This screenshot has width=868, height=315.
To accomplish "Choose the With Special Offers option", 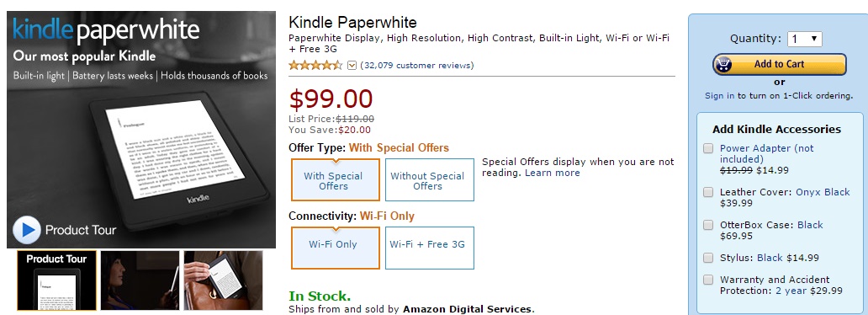I will [336, 180].
